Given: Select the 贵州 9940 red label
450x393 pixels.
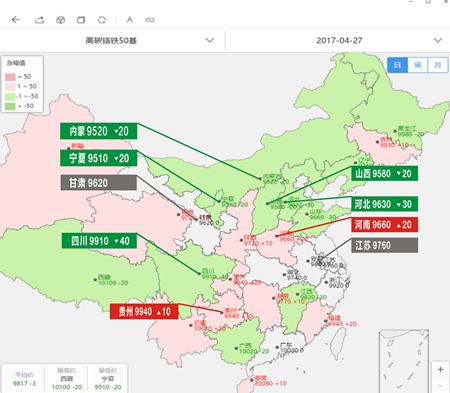Looking at the screenshot, I should click(144, 312).
